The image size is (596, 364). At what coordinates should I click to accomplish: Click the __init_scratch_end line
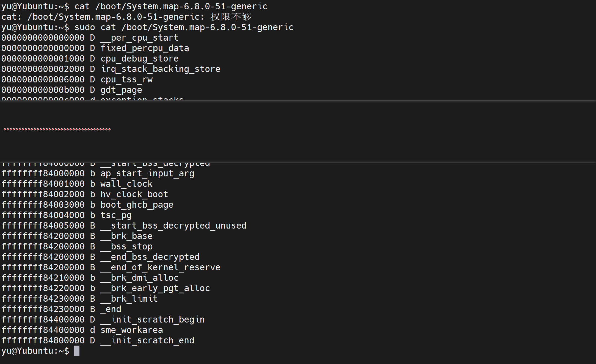tap(98, 341)
